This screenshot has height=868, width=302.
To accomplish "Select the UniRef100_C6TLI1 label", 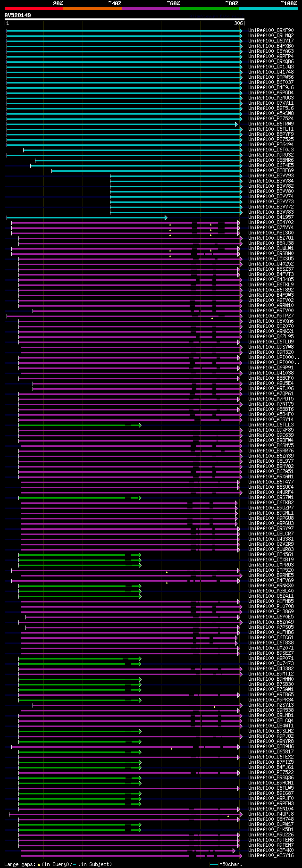I will (x=271, y=129).
